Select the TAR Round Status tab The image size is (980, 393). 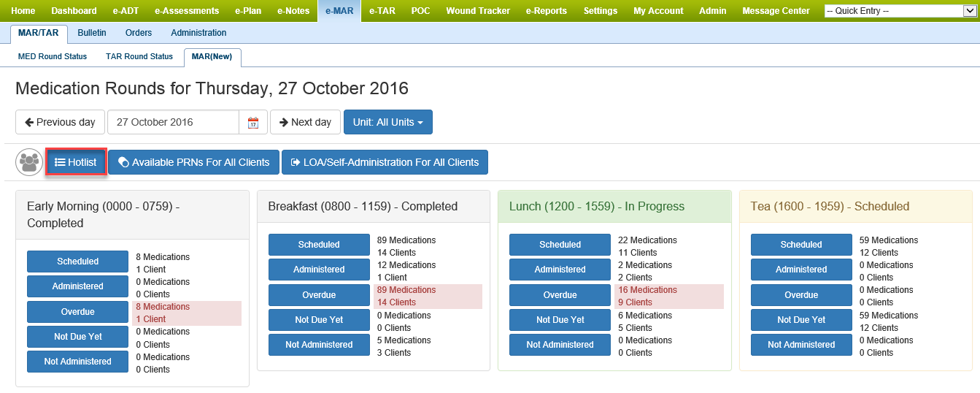pyautogui.click(x=139, y=56)
